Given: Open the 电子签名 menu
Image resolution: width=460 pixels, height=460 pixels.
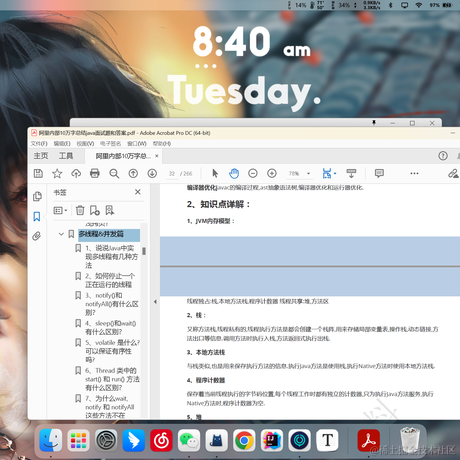Looking at the screenshot, I should 110,144.
